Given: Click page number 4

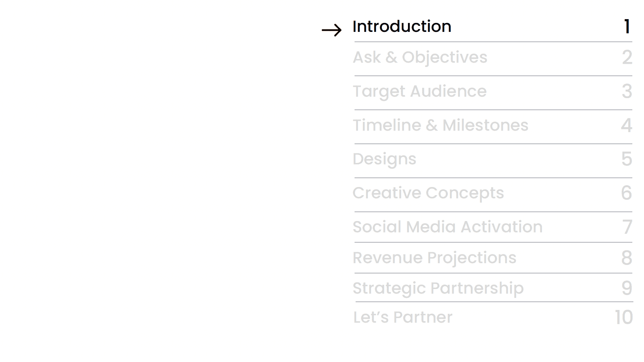Looking at the screenshot, I should coord(627,125).
